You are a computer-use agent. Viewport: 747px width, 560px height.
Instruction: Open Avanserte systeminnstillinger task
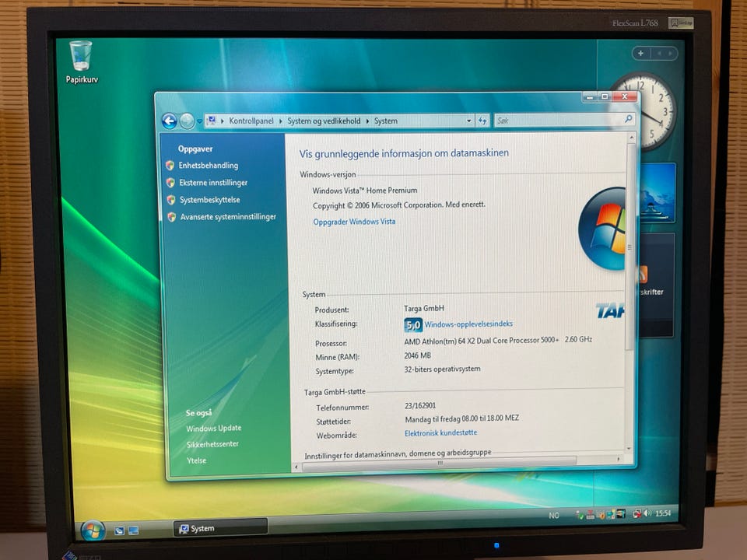pyautogui.click(x=228, y=217)
